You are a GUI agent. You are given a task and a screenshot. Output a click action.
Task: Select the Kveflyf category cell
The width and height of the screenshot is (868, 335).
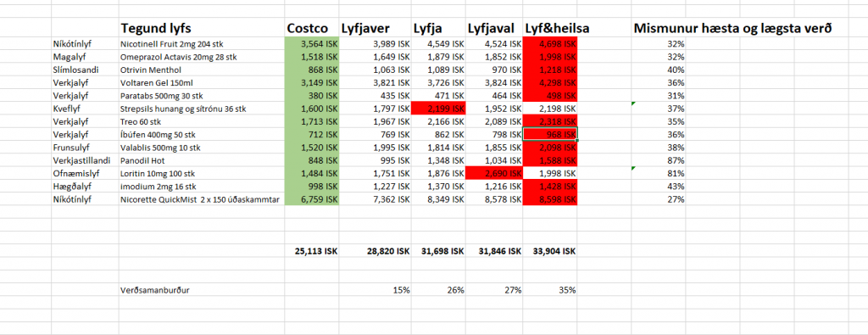click(85, 109)
